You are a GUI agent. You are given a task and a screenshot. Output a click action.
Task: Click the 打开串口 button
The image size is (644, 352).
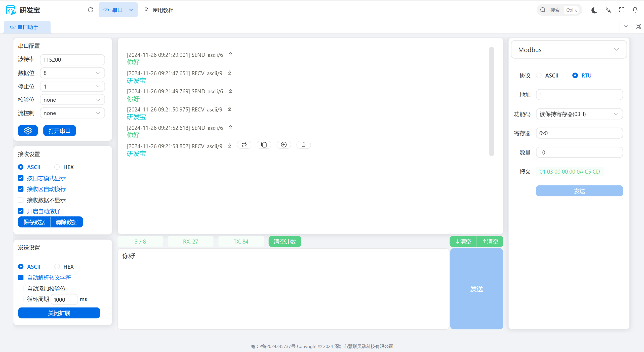pyautogui.click(x=59, y=131)
